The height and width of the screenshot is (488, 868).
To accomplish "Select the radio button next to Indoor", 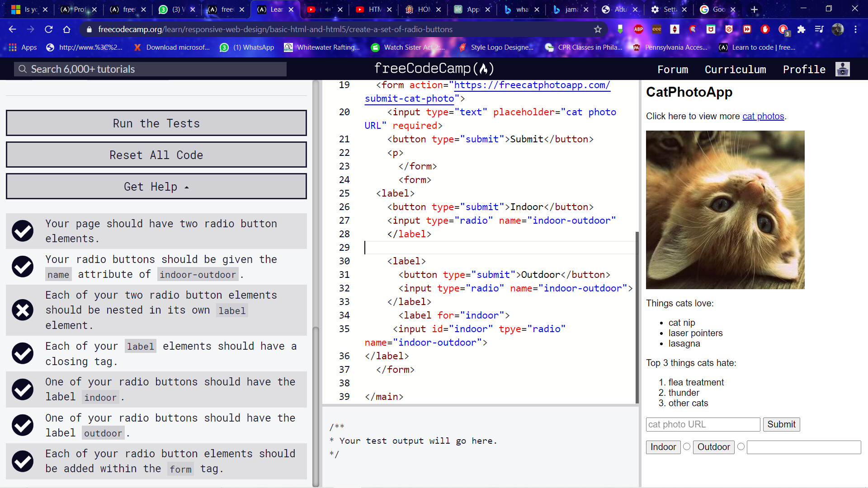I will [x=687, y=446].
